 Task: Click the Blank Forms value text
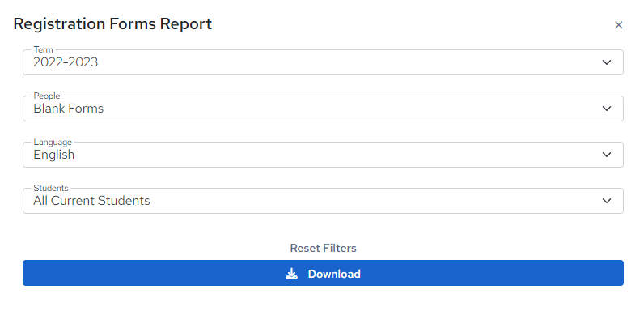[69, 109]
